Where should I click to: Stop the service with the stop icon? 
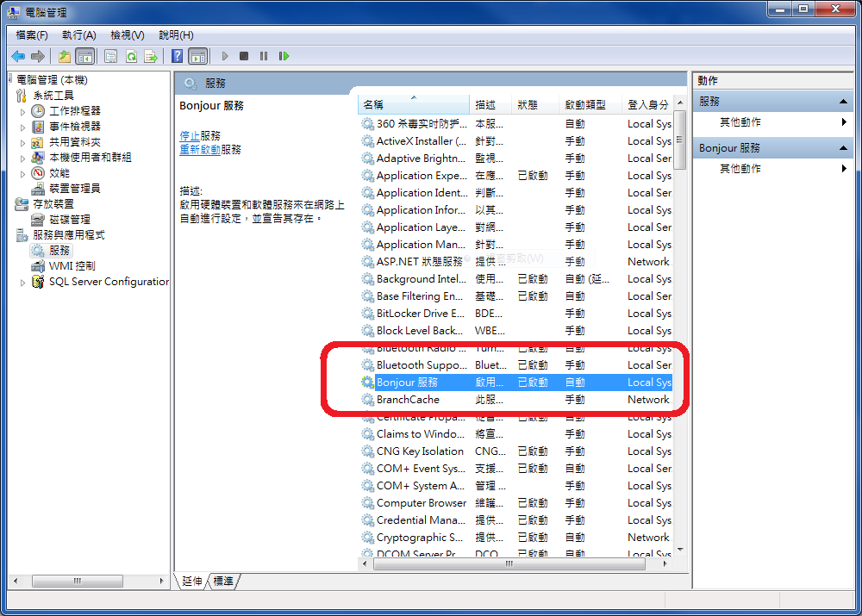pos(245,55)
